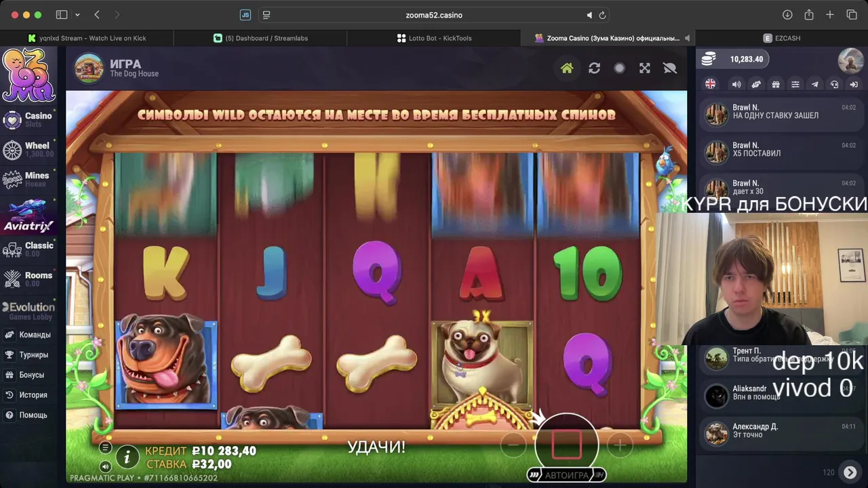
Task: Toggle the slot game sound icon
Action: click(105, 466)
